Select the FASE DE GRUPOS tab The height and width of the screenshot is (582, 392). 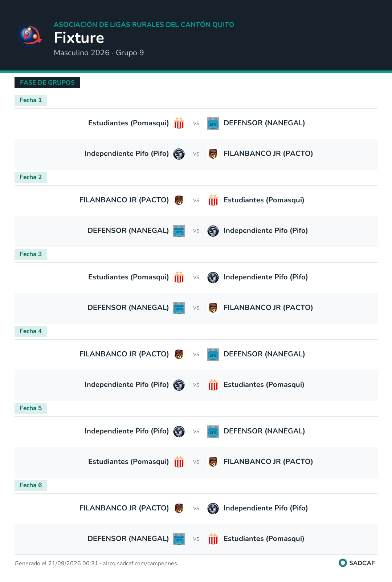[47, 82]
